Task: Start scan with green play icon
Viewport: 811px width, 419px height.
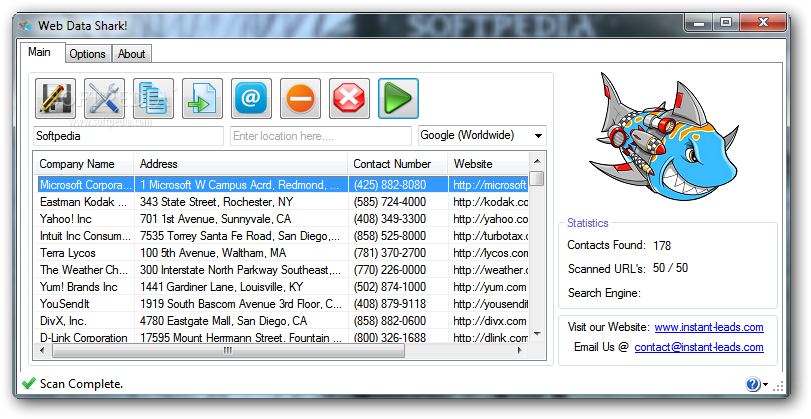Action: pos(398,98)
